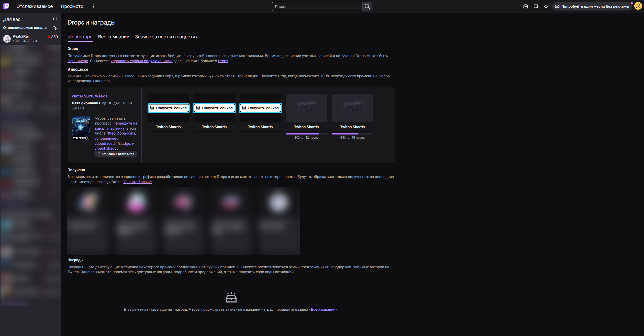Viewport: 644px width, 336px height.
Task: Collapse the Для вас sidebar
Action: (55, 19)
